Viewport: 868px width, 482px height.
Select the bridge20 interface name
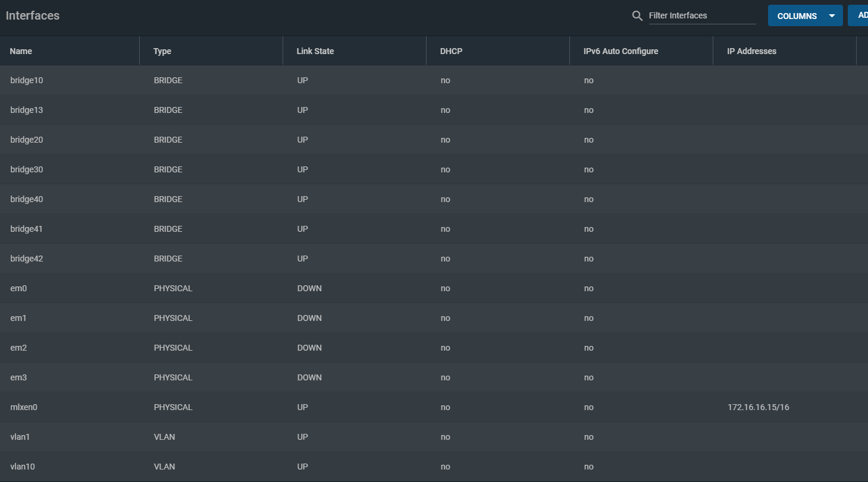[x=27, y=140]
